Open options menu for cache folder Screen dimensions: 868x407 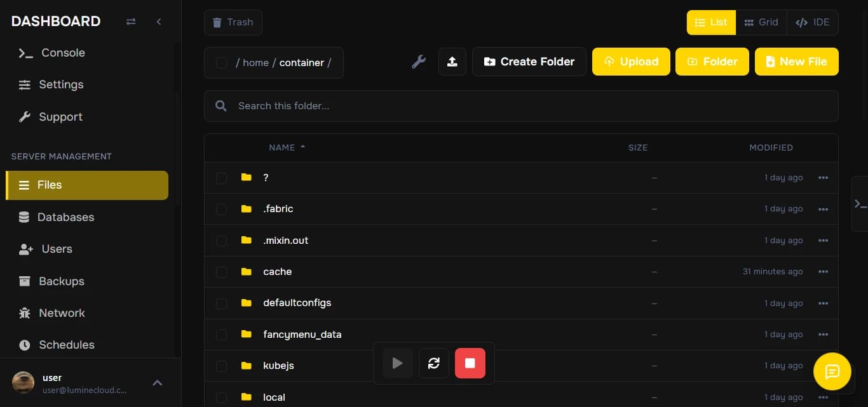click(x=824, y=272)
